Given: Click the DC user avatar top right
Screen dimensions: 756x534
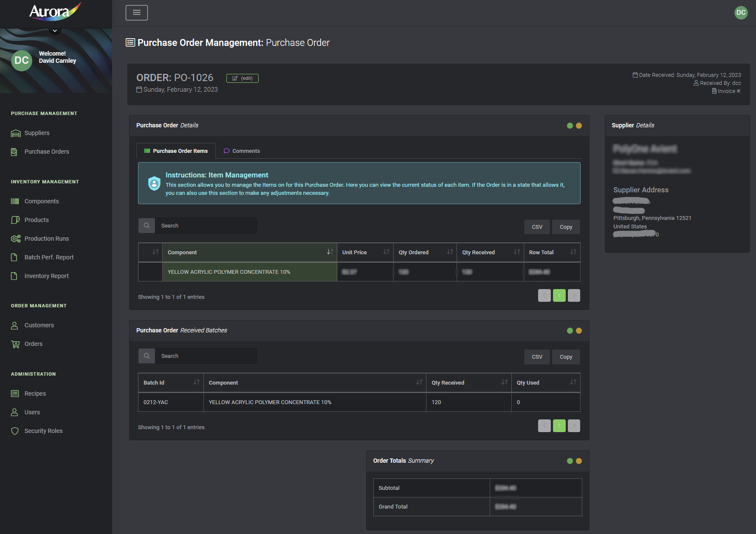Looking at the screenshot, I should [x=741, y=13].
